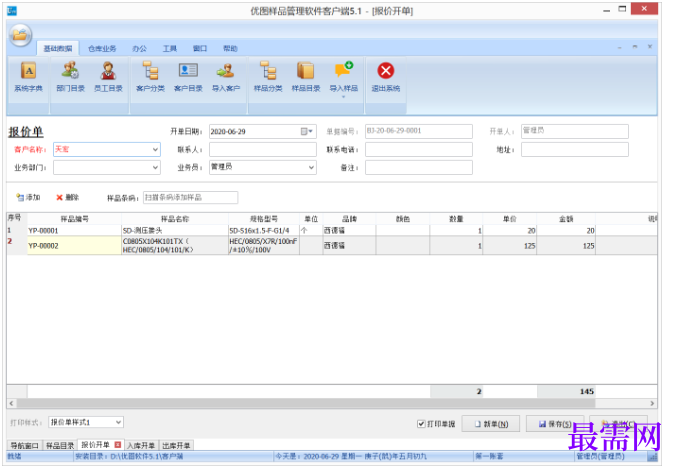
Task: Focus the 联系人 input field
Action: point(263,150)
